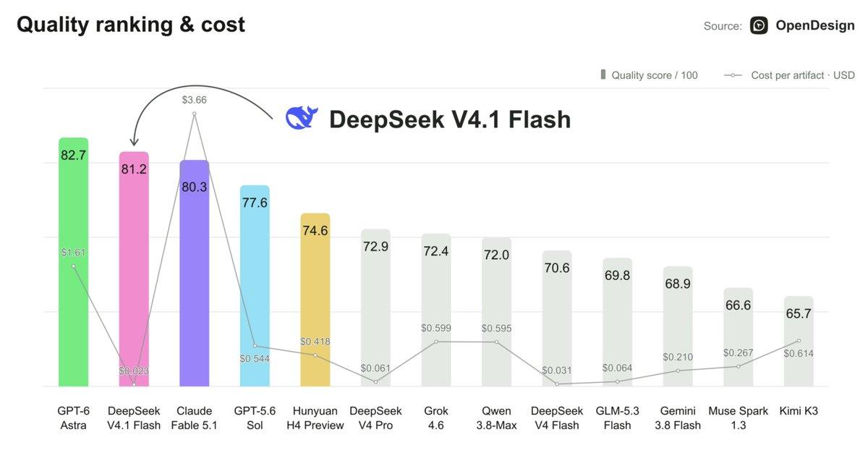The height and width of the screenshot is (474, 868).
Task: Click the Quality ranking & cost heading
Action: coord(131,25)
